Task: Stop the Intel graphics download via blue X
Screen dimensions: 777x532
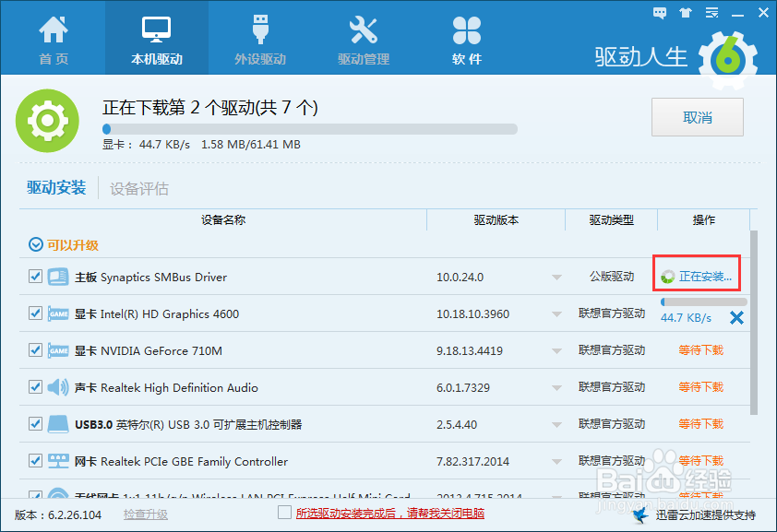Action: click(735, 318)
